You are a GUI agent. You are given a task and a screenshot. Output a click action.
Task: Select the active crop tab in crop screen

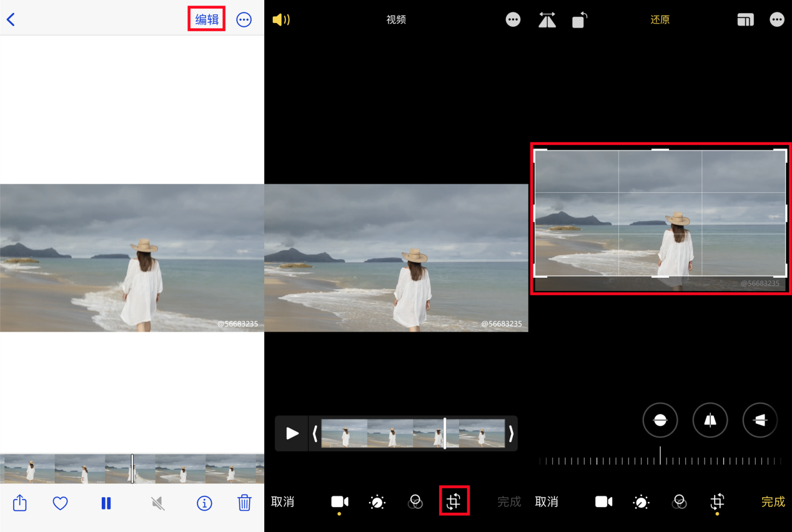pyautogui.click(x=717, y=501)
